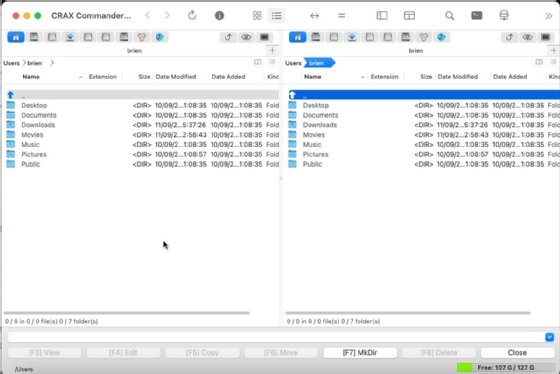The image size is (560, 374).
Task: Sort right panel by the Name column
Action: 312,77
